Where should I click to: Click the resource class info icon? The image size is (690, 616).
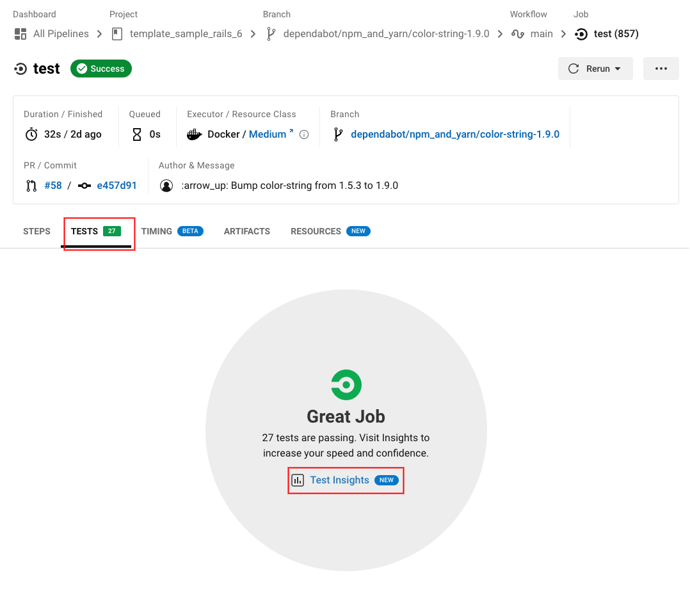click(304, 134)
